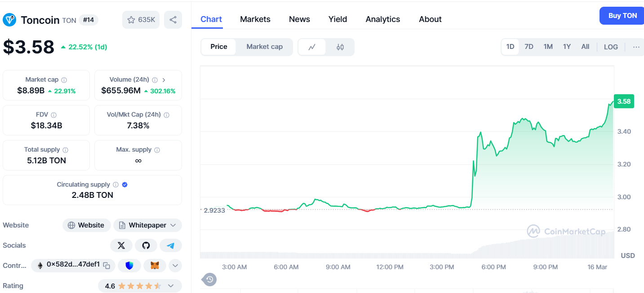Select the Market cap chart toggle
The height and width of the screenshot is (293, 644).
pyautogui.click(x=265, y=47)
